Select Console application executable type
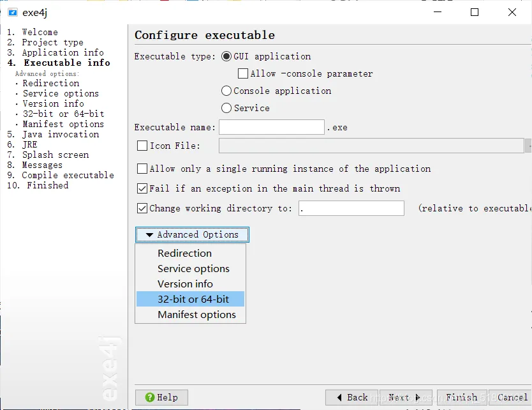Viewport: 532px width, 410px height. [x=226, y=91]
